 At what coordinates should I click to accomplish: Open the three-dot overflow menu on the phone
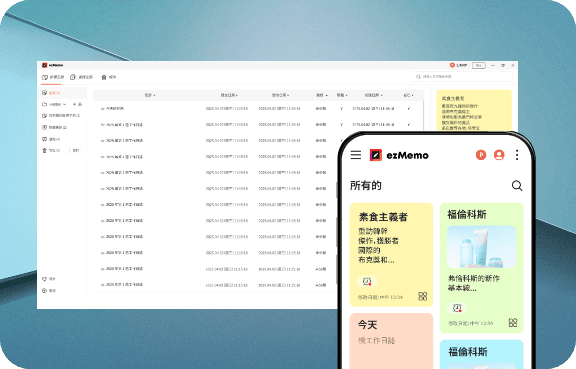pyautogui.click(x=517, y=155)
